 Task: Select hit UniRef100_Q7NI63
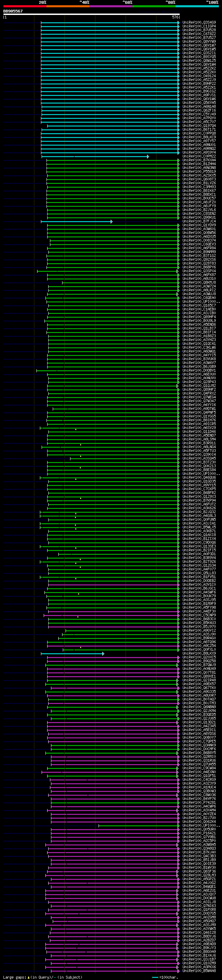tap(199, 906)
